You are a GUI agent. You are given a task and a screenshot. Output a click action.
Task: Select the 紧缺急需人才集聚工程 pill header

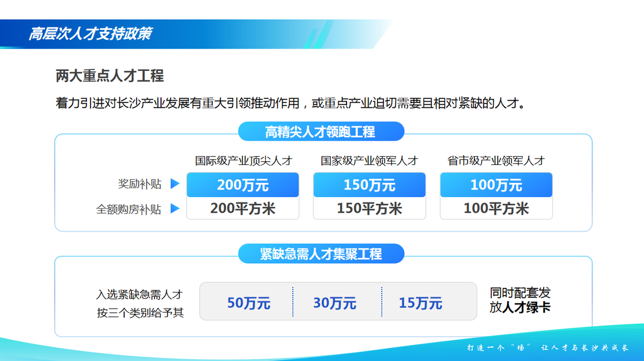click(x=321, y=254)
